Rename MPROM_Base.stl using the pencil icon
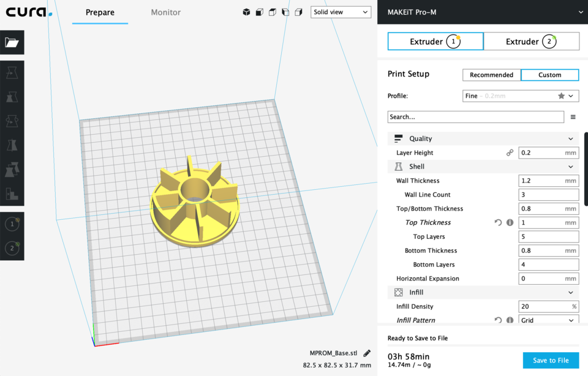 pos(366,352)
